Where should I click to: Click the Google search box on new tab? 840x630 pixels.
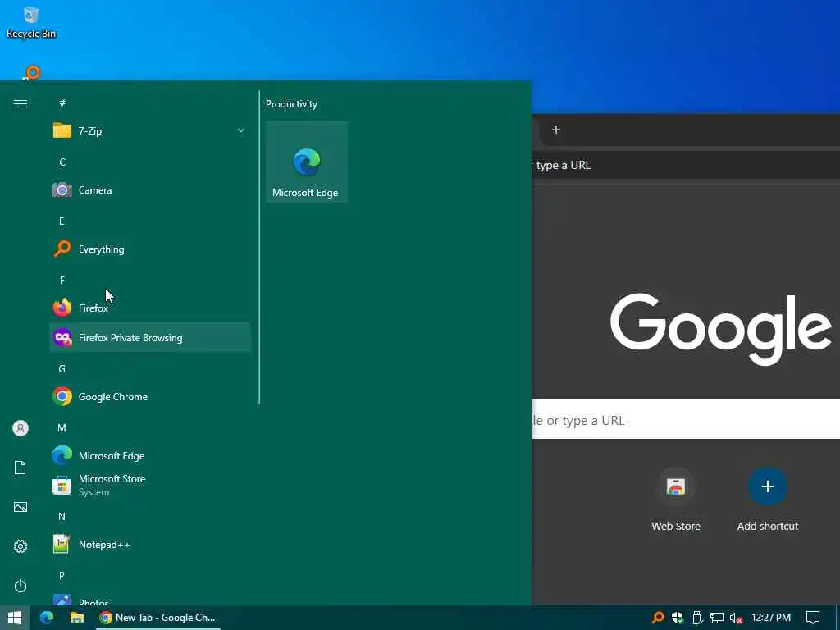tap(686, 419)
